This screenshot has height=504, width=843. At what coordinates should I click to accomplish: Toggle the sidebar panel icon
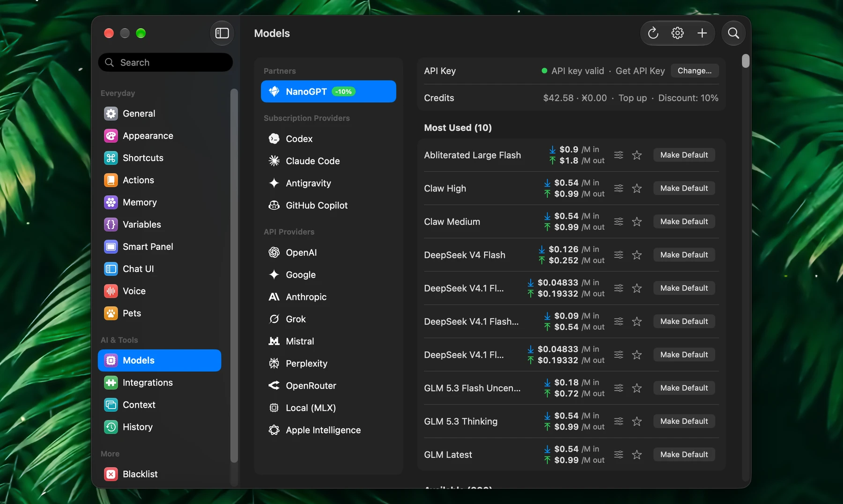point(222,33)
